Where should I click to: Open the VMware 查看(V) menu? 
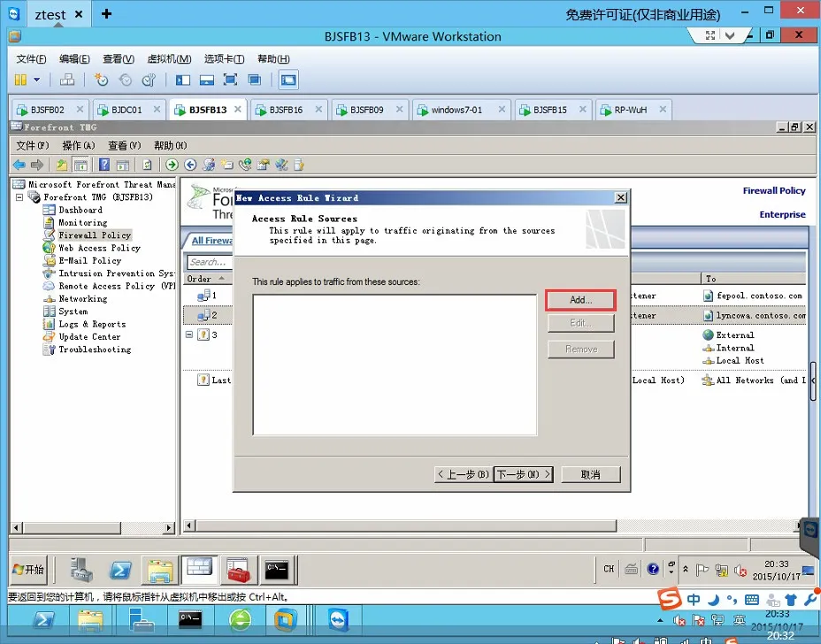coord(119,58)
